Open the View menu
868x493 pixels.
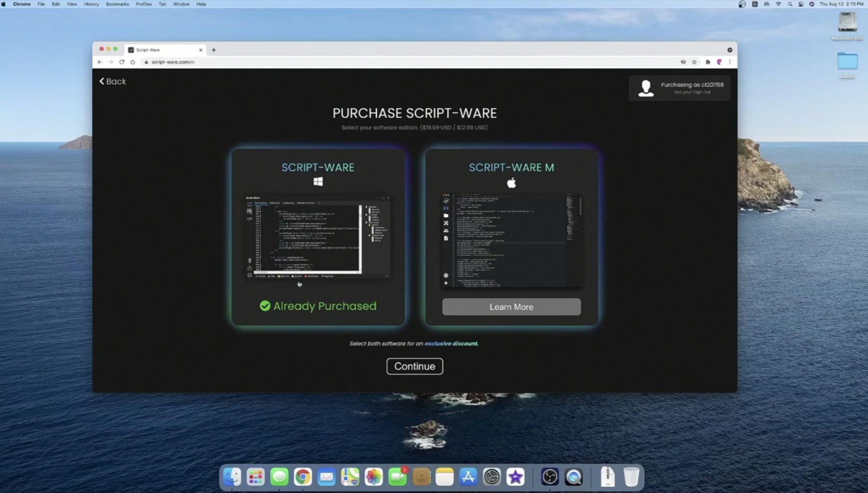[x=72, y=4]
